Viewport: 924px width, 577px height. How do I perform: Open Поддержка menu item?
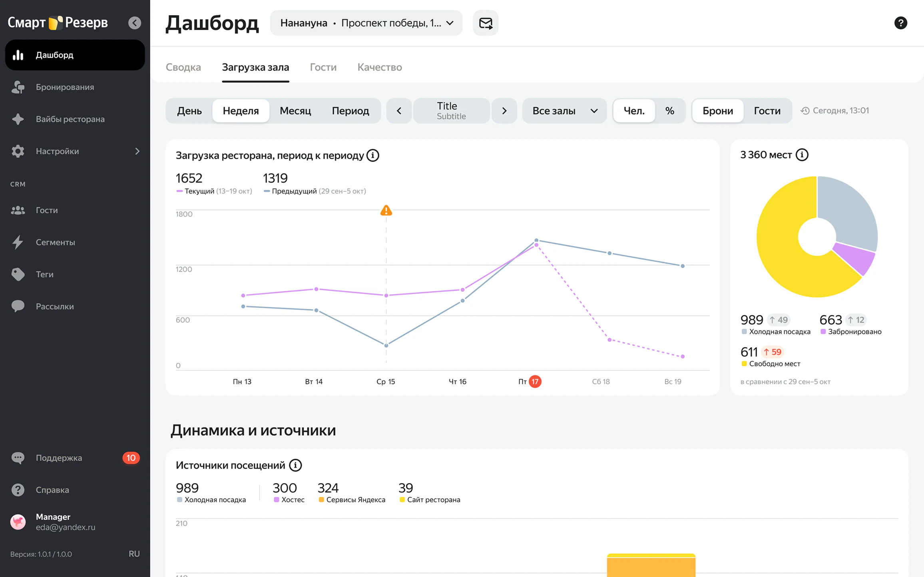pos(75,458)
